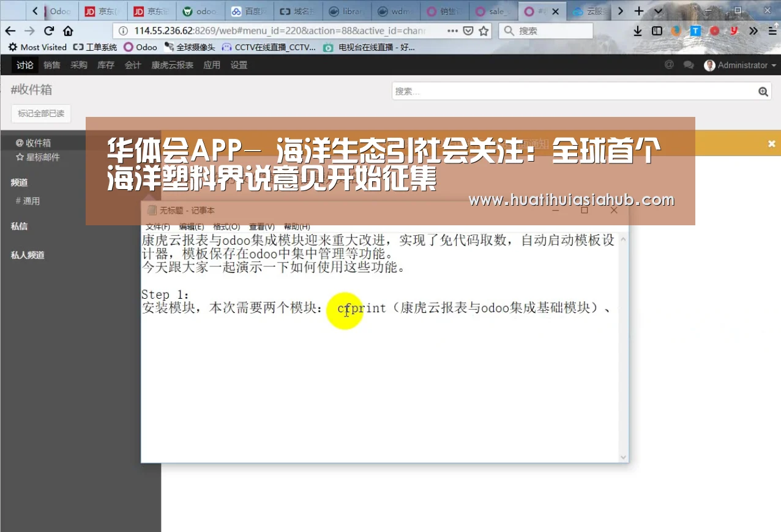The image size is (781, 532).
Task: Switch to the sale_ tab
Action: click(x=495, y=11)
